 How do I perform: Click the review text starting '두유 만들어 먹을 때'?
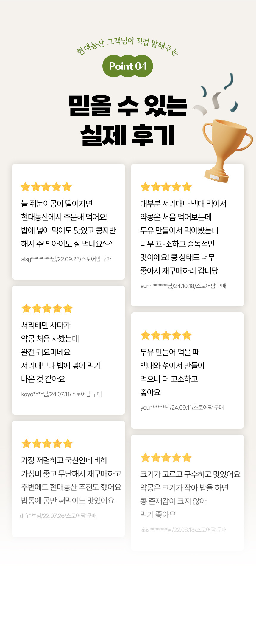172,372
